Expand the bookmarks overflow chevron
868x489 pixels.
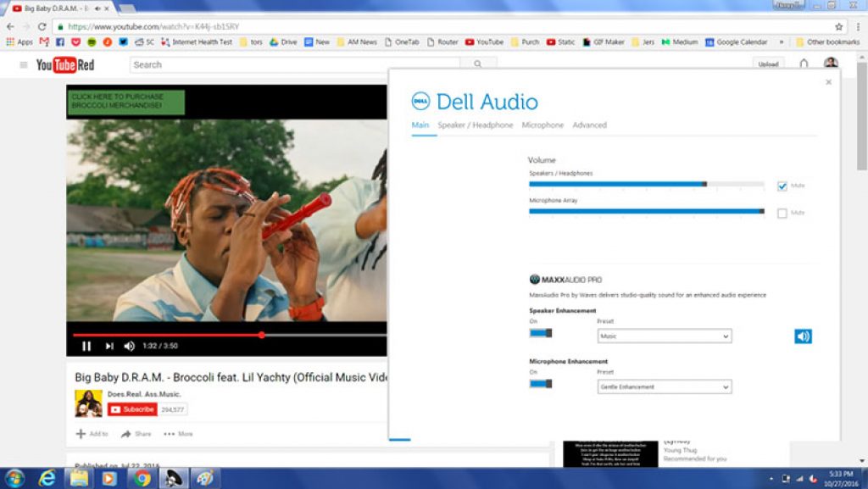pyautogui.click(x=782, y=42)
